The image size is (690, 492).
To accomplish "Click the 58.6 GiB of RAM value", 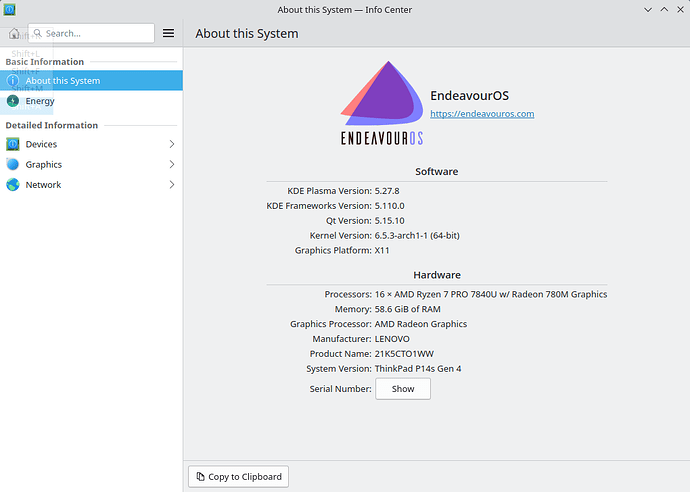I will [x=407, y=309].
